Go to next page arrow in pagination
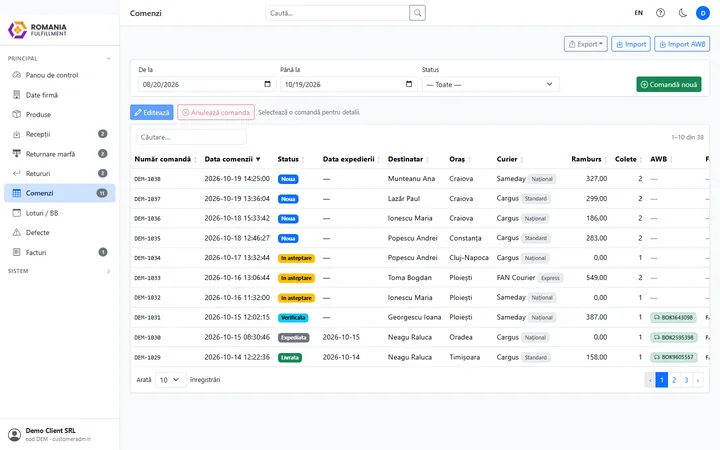 pos(698,380)
